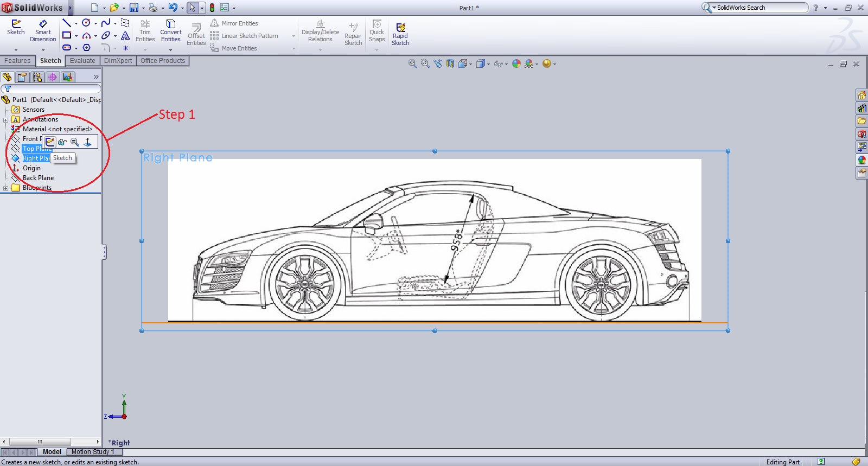Pick the Line sketch tool
Screen dimensions: 868x466
pos(67,23)
